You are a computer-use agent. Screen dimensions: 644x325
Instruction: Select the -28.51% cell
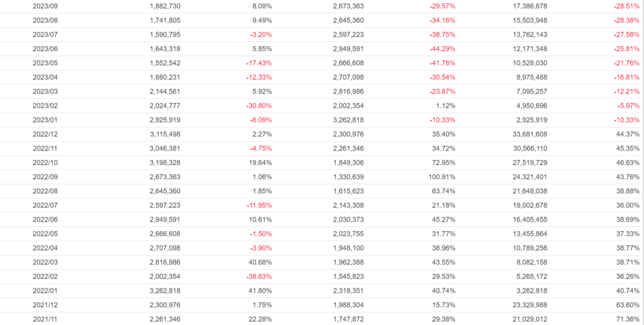click(x=626, y=6)
